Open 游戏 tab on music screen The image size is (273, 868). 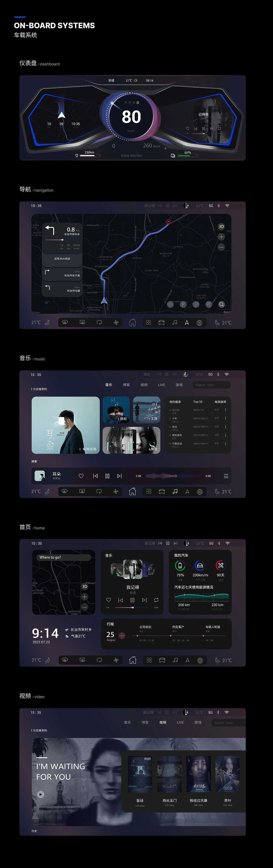coord(179,385)
